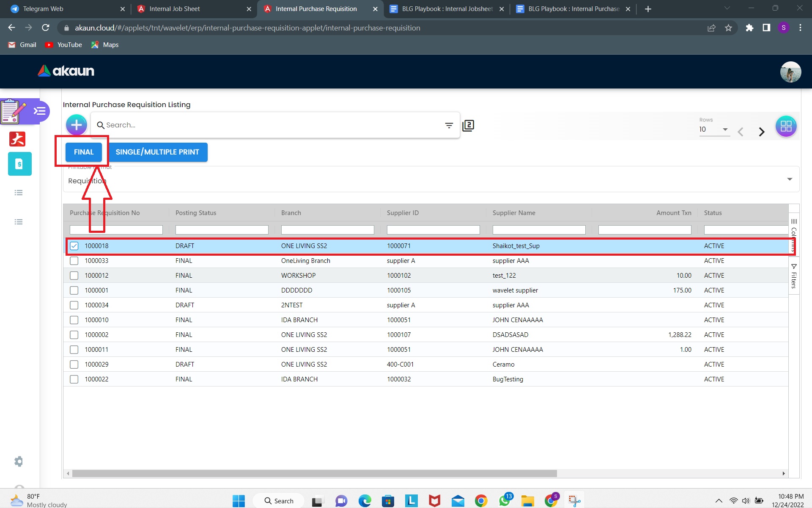Viewport: 812px width, 508px height.
Task: Click the multi-window copy icon beside search
Action: tap(468, 125)
